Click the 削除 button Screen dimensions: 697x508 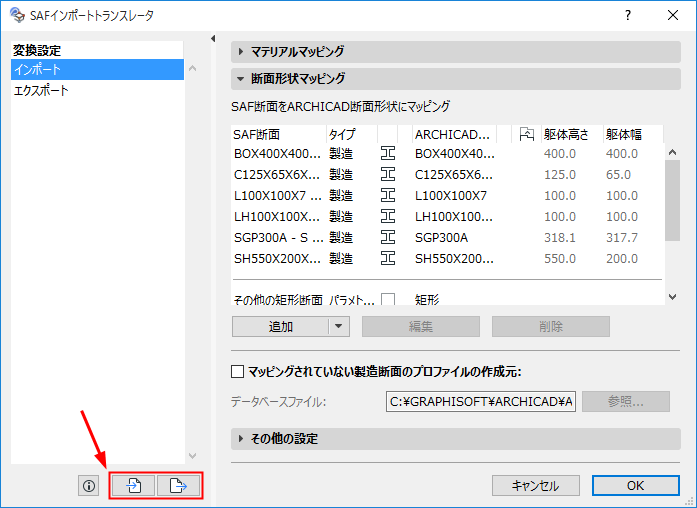point(551,327)
